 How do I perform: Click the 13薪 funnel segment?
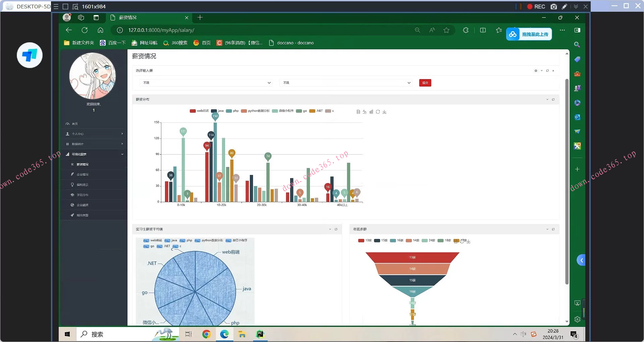[412, 258]
